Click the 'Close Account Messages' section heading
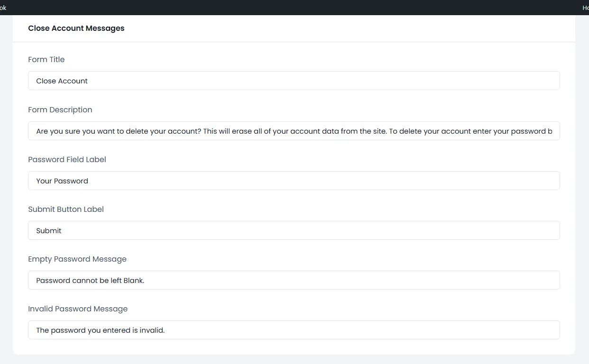The width and height of the screenshot is (589, 364). point(76,28)
